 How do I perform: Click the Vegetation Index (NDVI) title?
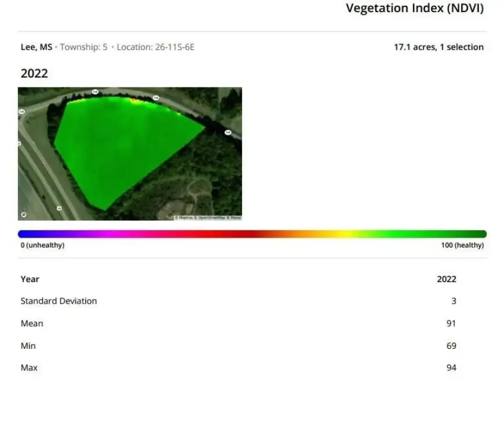(x=414, y=9)
